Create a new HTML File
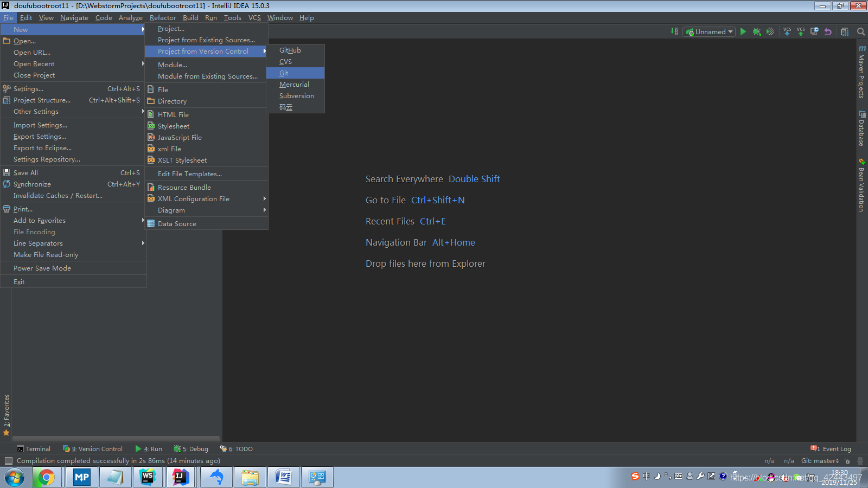This screenshot has height=488, width=868. [207, 115]
